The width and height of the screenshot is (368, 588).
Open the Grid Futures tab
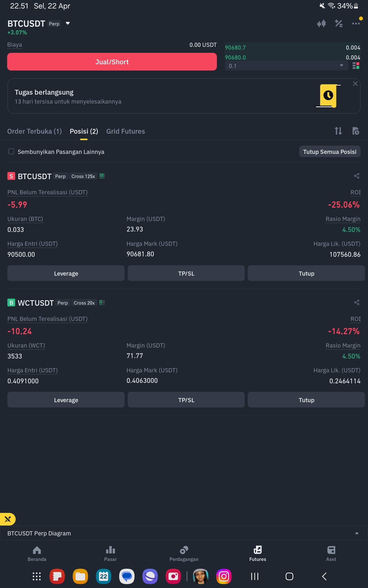pos(126,131)
